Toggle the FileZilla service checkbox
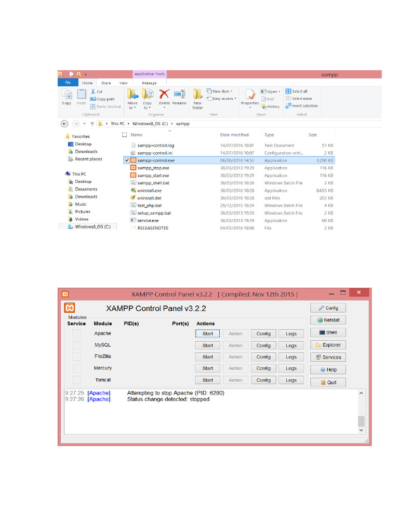 coord(77,356)
